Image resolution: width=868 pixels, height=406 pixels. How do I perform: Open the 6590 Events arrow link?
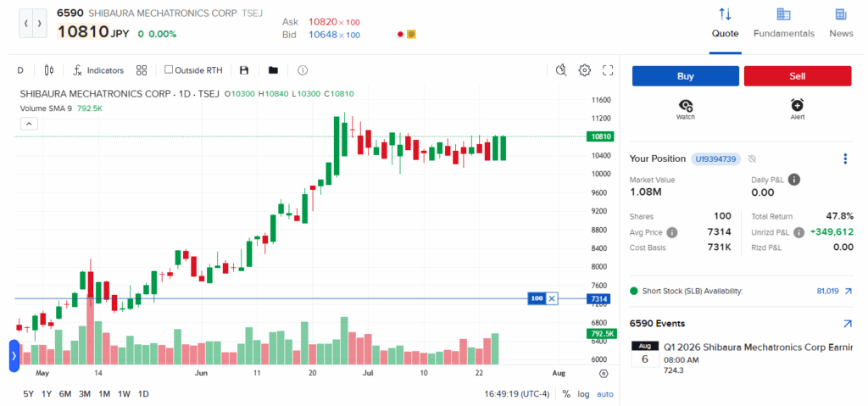point(848,324)
